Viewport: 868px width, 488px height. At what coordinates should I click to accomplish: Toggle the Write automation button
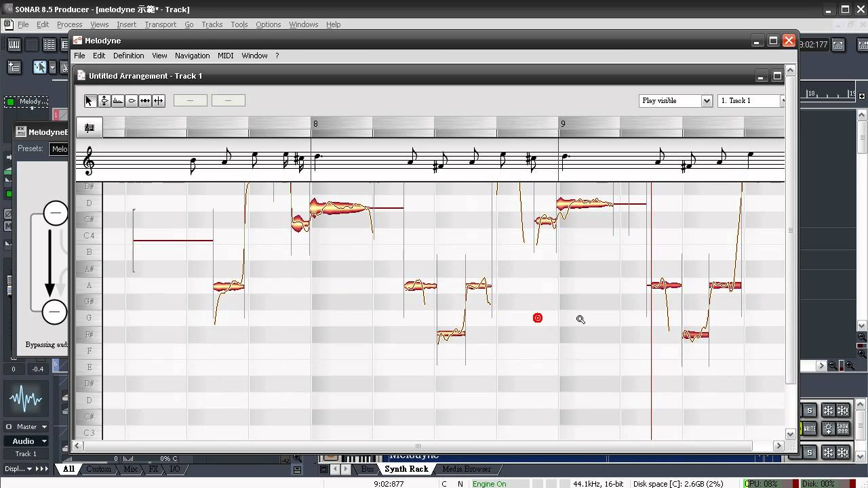(809, 428)
